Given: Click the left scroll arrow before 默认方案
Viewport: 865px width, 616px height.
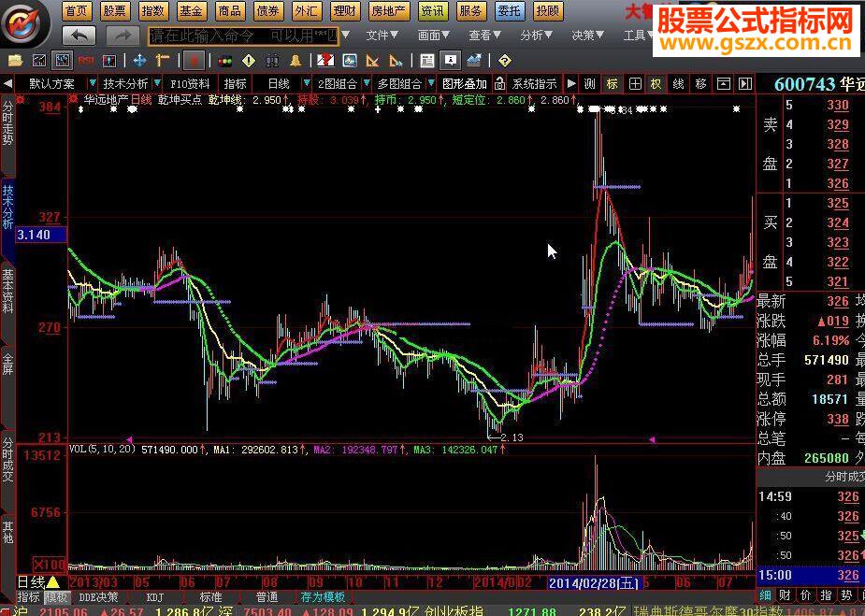Looking at the screenshot, I should pyautogui.click(x=7, y=84).
